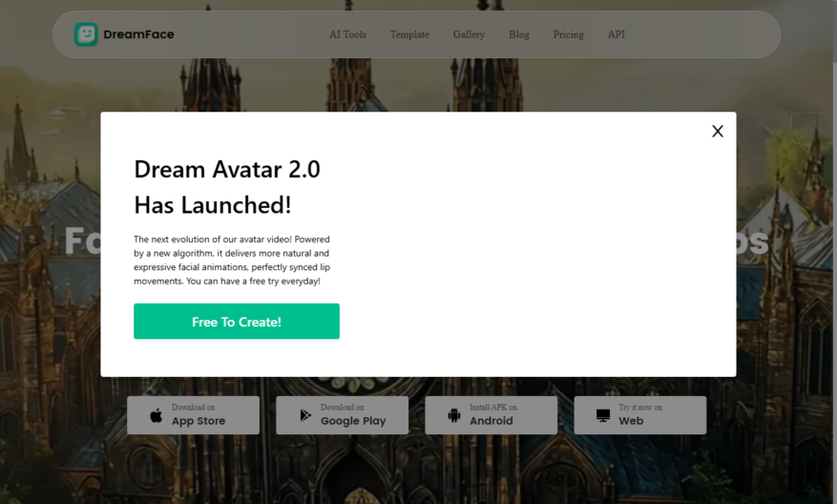837x504 pixels.
Task: Open the Pricing page
Action: [568, 34]
